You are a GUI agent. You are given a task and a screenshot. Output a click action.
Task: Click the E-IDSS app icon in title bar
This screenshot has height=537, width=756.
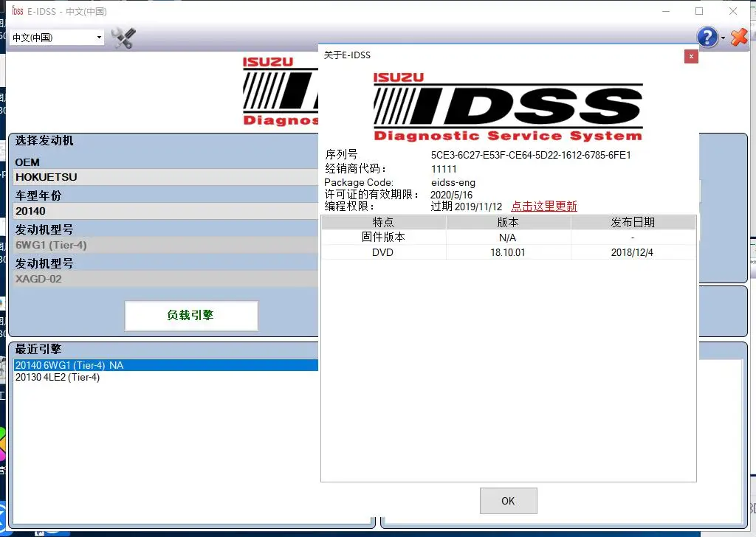[18, 10]
